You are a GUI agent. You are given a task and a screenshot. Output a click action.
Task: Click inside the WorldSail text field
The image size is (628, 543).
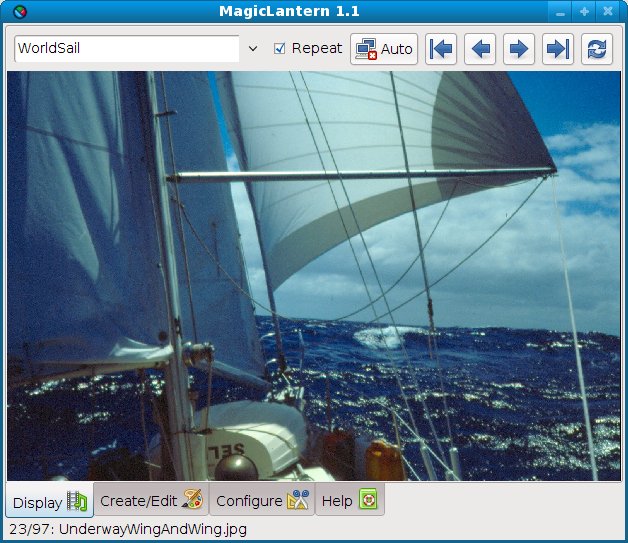[x=125, y=49]
